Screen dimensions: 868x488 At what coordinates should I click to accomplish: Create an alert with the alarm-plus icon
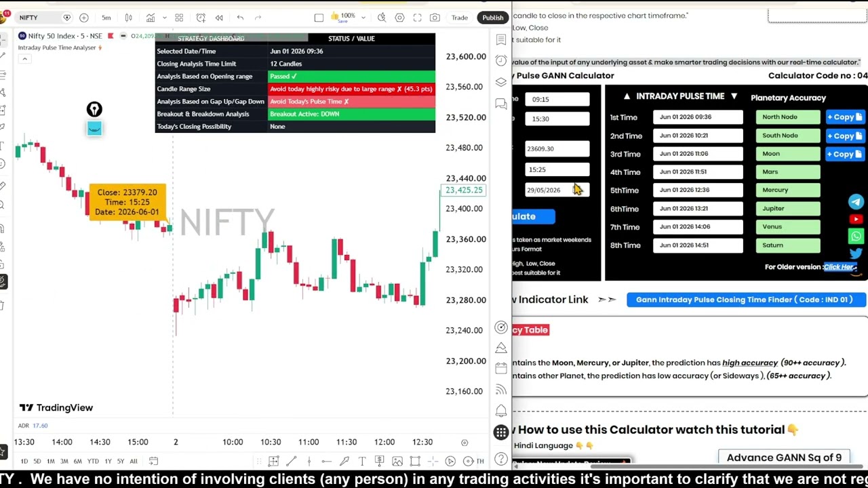pyautogui.click(x=201, y=18)
